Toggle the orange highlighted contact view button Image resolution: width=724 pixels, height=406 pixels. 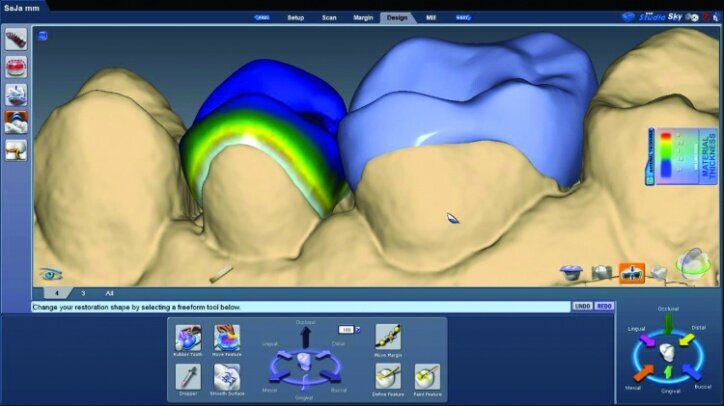[631, 271]
